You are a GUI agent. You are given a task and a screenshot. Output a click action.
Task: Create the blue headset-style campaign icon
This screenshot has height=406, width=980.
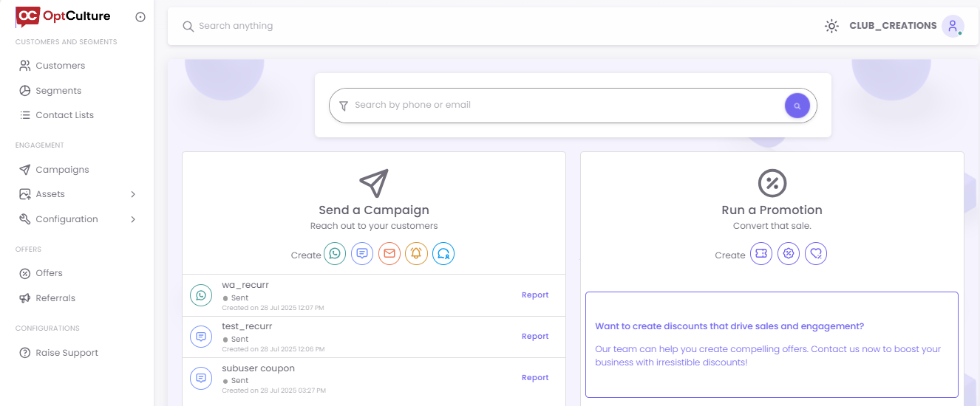(x=443, y=254)
